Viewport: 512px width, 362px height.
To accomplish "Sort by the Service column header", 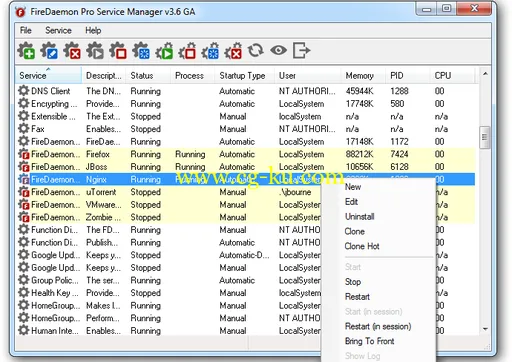I will click(x=48, y=75).
